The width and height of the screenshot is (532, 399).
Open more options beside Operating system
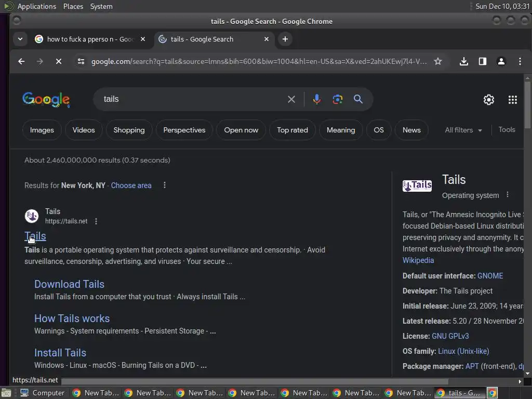pyautogui.click(x=508, y=195)
